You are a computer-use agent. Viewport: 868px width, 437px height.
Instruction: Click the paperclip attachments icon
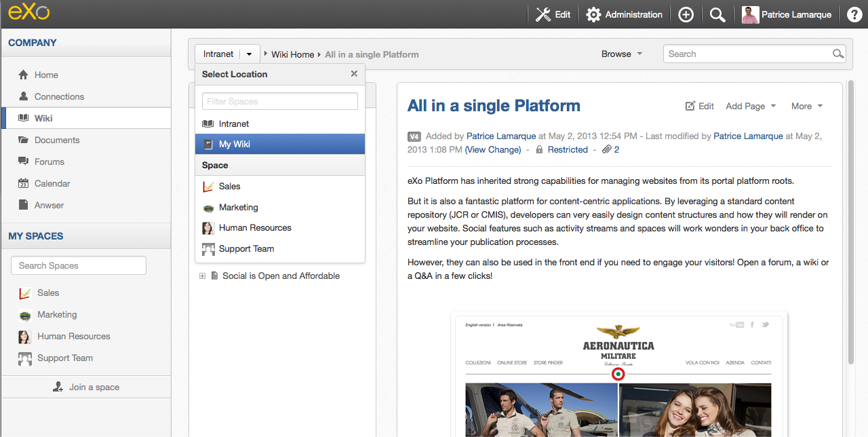pyautogui.click(x=607, y=149)
